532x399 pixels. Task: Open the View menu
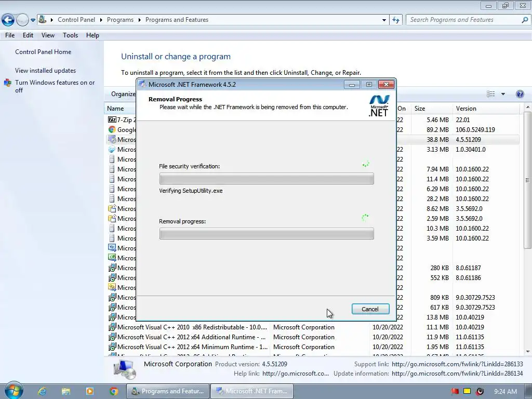tap(48, 35)
